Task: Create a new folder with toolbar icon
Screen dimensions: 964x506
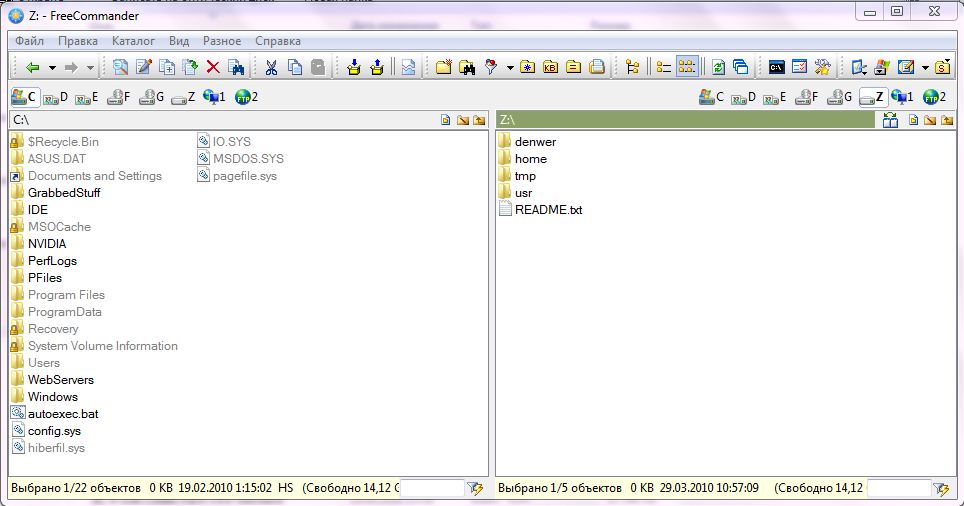Action: [443, 67]
